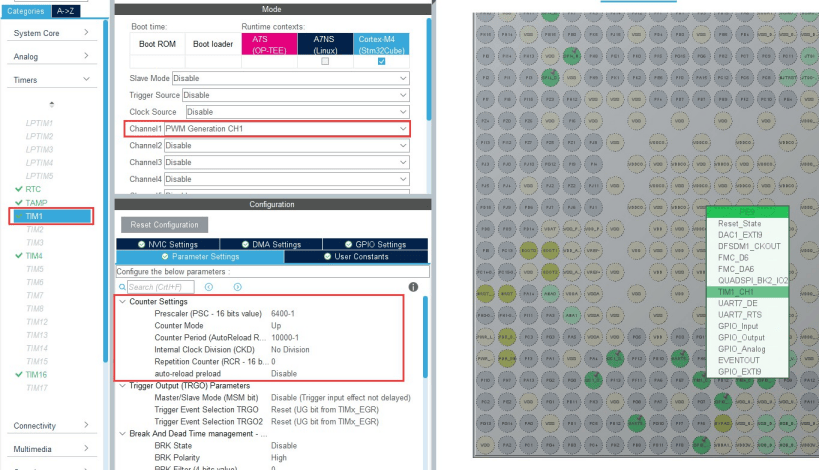Viewport: 820px width, 470px height.
Task: Open the NVIC Settings tab
Action: [x=168, y=244]
